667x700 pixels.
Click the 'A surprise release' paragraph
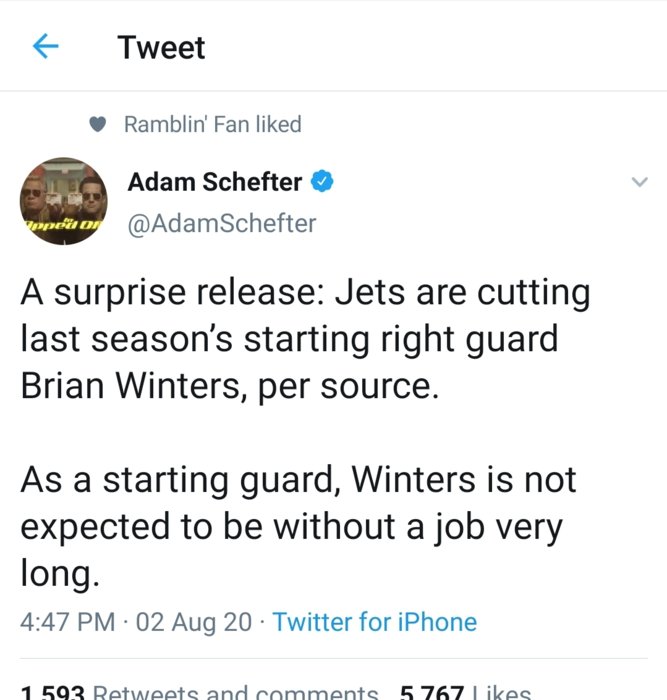(x=305, y=339)
